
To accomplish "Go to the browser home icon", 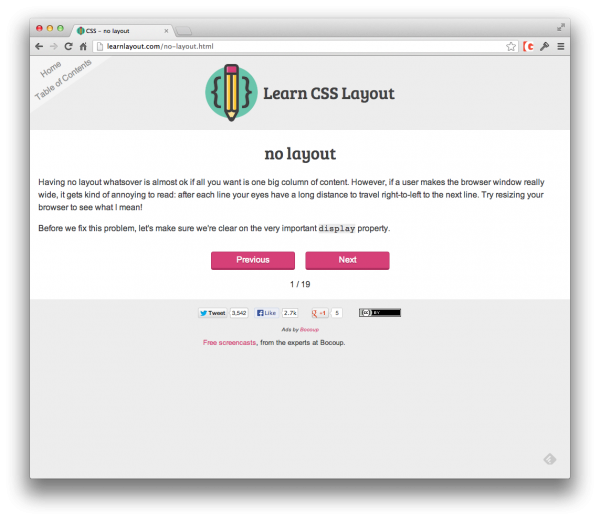I will (x=83, y=46).
